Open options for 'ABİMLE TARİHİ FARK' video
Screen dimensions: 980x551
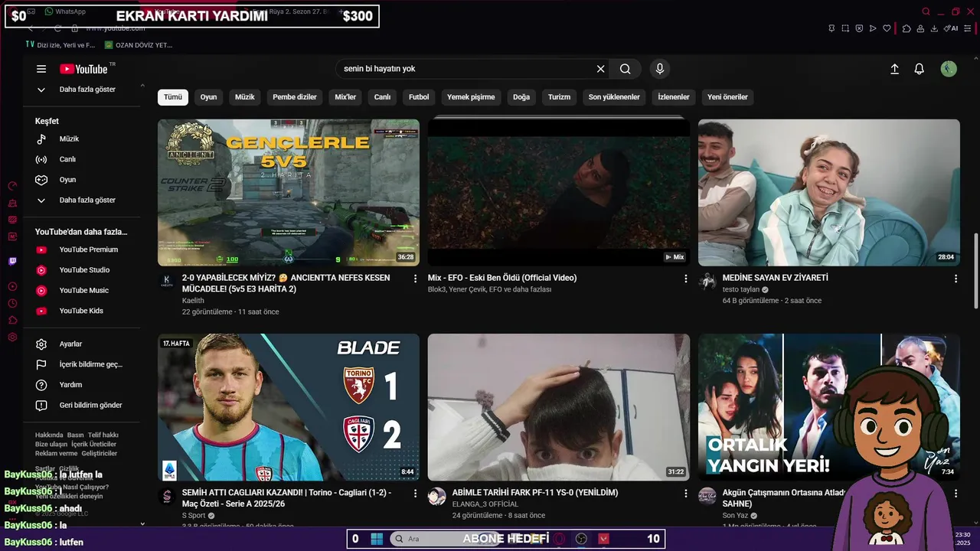click(686, 494)
